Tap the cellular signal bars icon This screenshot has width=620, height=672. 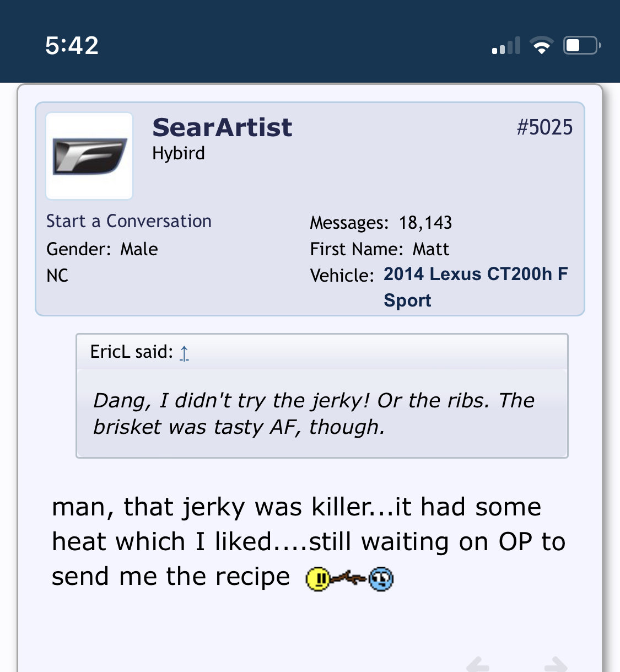506,46
